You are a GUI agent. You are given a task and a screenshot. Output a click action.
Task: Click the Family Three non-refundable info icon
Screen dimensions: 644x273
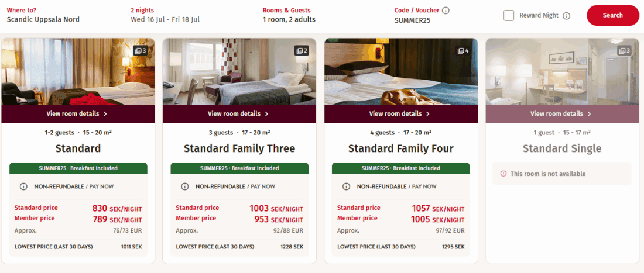(185, 186)
